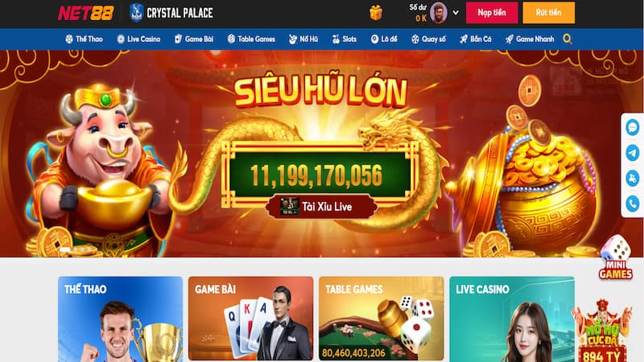Image resolution: width=644 pixels, height=362 pixels.
Task: Open the Game Bài category card
Action: (250, 319)
